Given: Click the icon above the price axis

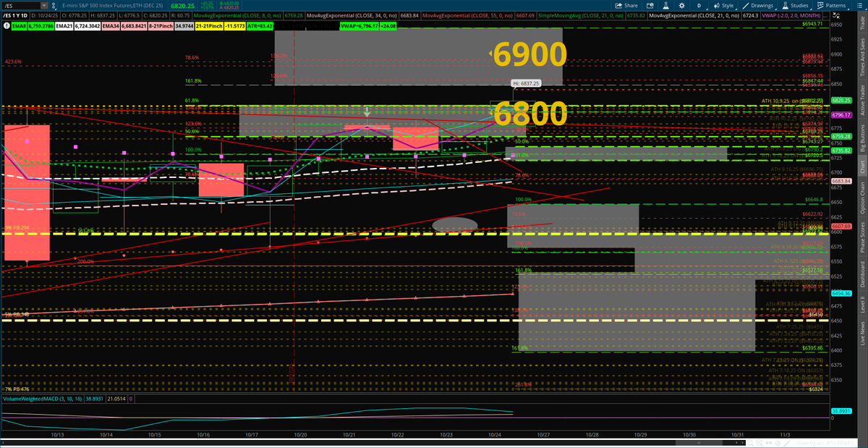Looking at the screenshot, I should (835, 15).
